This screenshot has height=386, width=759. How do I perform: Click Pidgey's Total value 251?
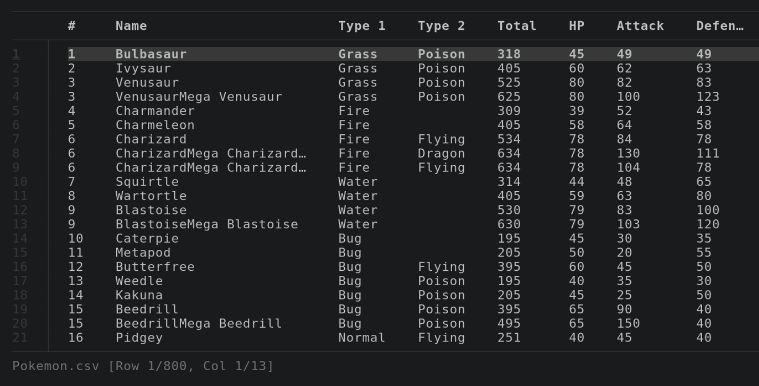tap(509, 338)
